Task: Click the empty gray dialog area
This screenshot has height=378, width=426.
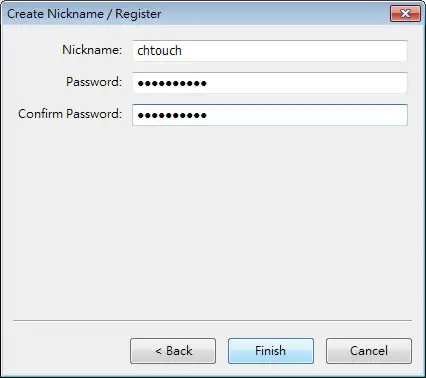Action: 213,220
